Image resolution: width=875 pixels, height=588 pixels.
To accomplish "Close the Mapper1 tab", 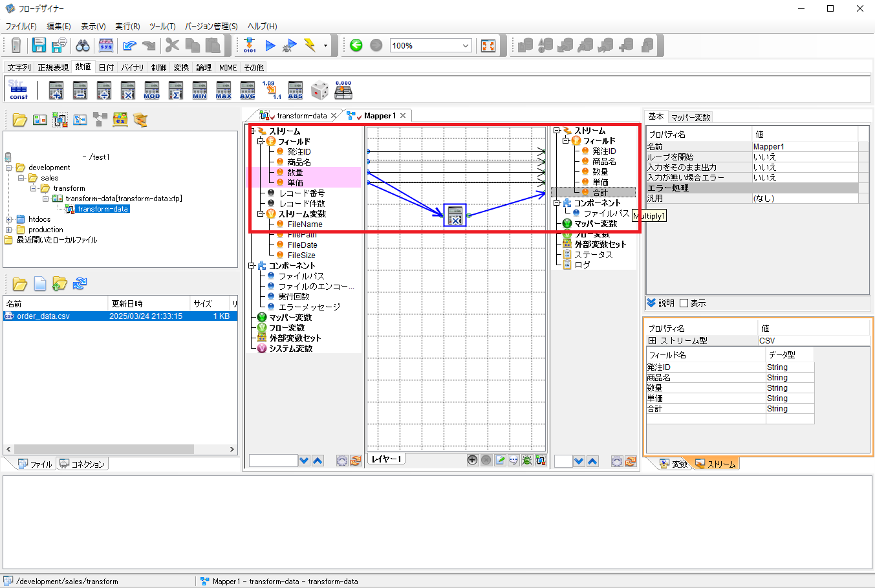I will tap(403, 116).
